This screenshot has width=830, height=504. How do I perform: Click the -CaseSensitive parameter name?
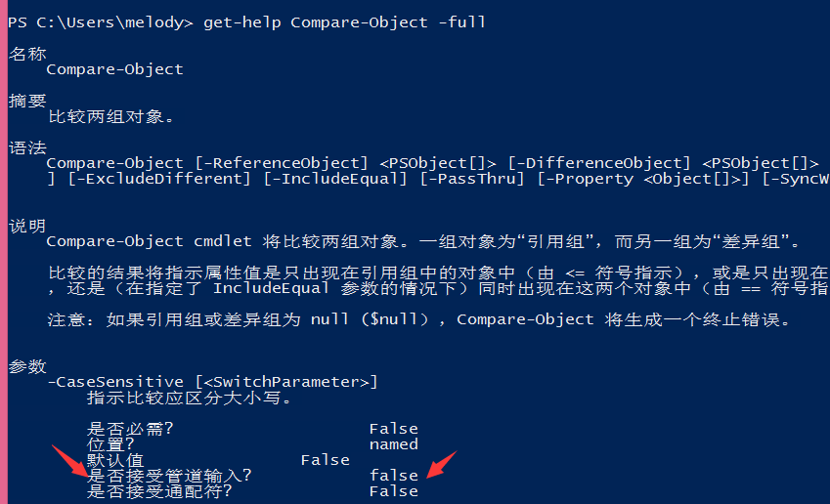click(115, 382)
